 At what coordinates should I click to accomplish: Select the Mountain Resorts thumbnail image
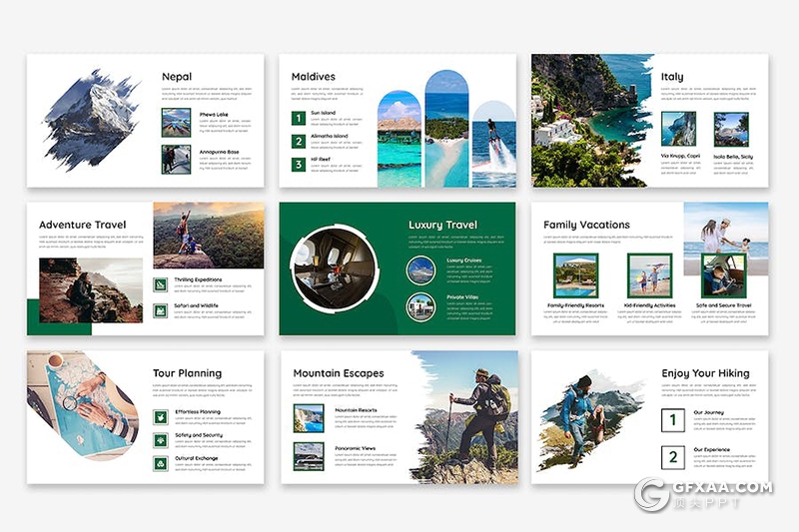(309, 418)
